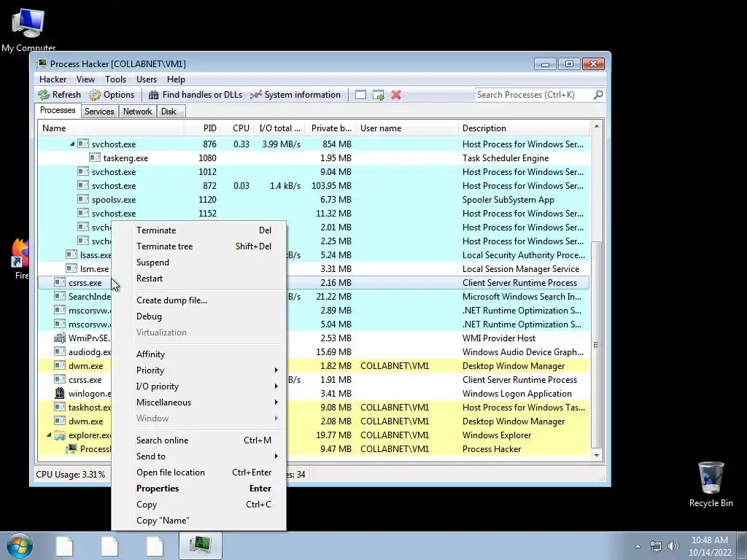The image size is (747, 560).
Task: Click the ProcessHacker process icon in the list
Action: [x=71, y=448]
